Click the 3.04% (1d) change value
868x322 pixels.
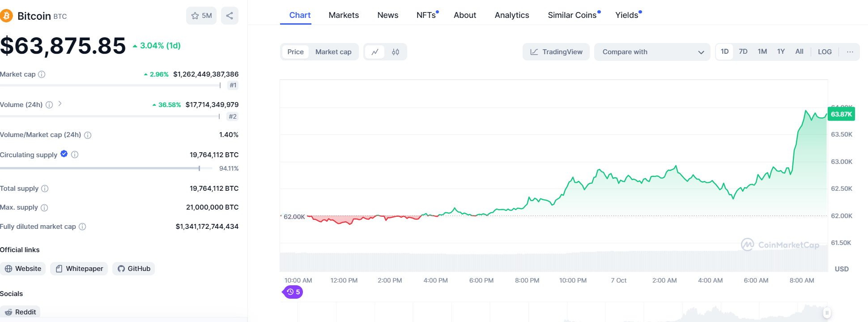157,46
